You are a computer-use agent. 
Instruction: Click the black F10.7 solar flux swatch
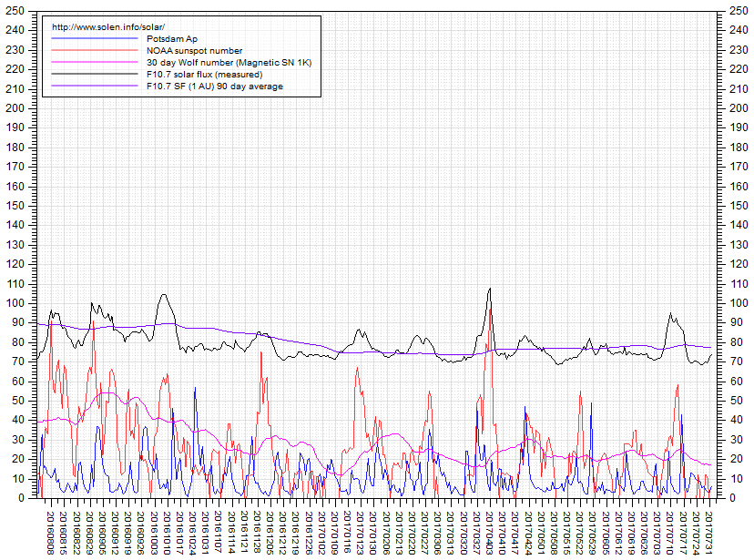coord(96,75)
